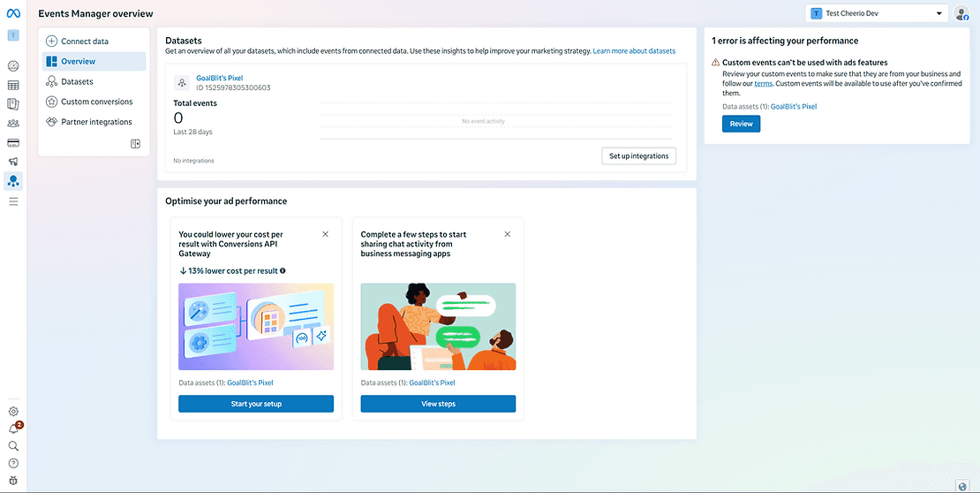Click the Conversions API Gateway illustration

pyautogui.click(x=256, y=327)
